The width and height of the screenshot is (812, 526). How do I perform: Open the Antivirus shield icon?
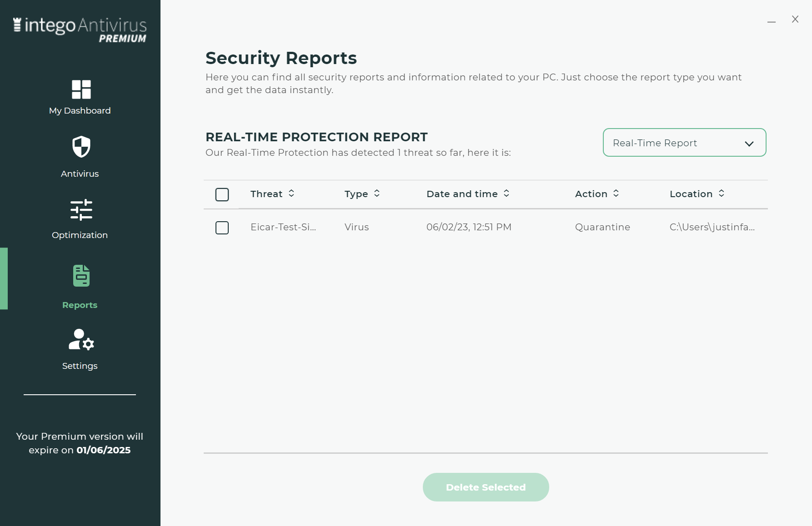81,147
